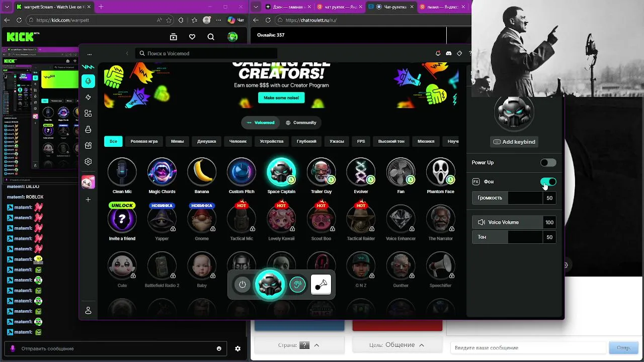Select the Custom Pitch voice

242,172
